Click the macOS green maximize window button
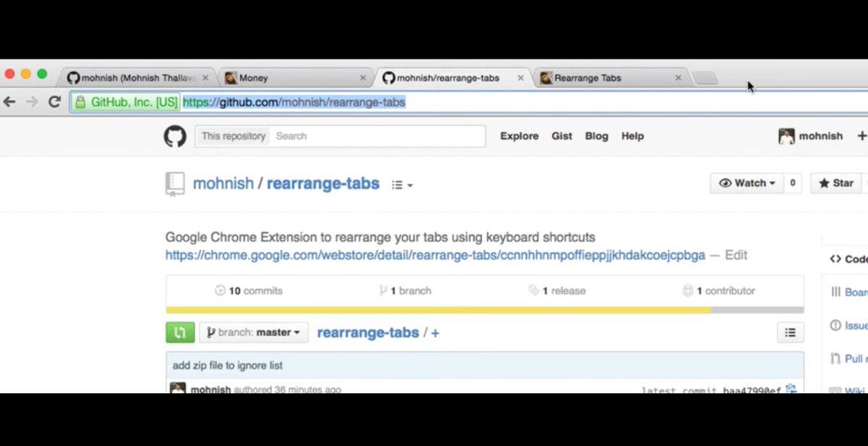The image size is (868, 446). (x=42, y=74)
